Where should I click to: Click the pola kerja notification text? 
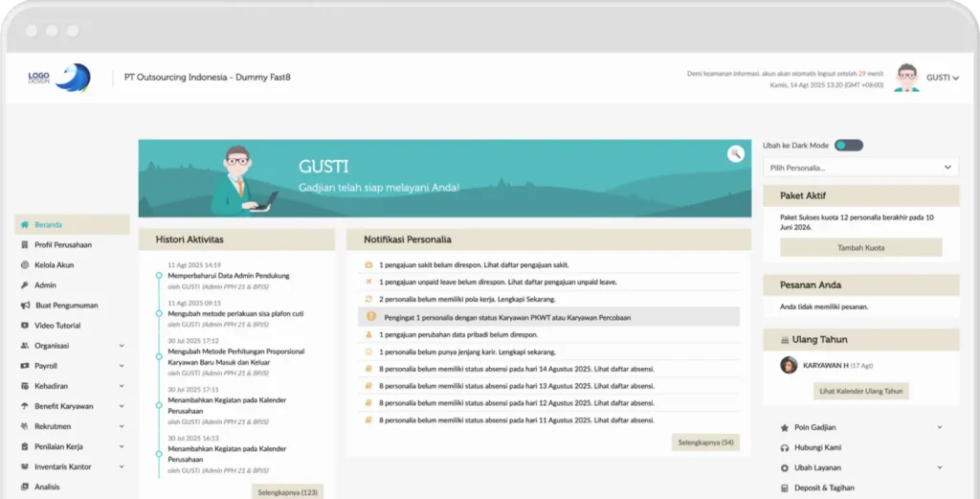click(467, 300)
